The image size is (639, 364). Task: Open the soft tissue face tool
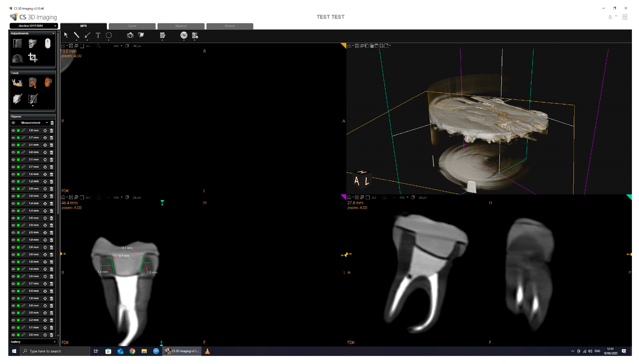tap(48, 83)
